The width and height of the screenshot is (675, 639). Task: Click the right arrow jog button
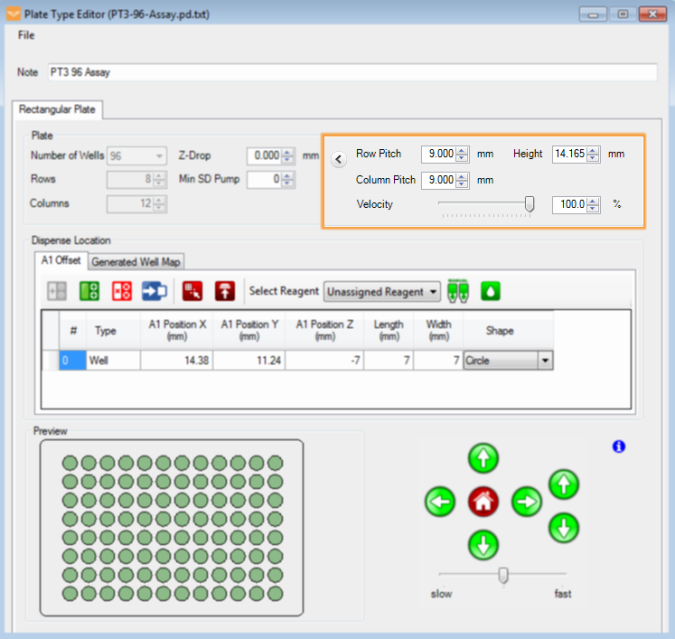(527, 501)
